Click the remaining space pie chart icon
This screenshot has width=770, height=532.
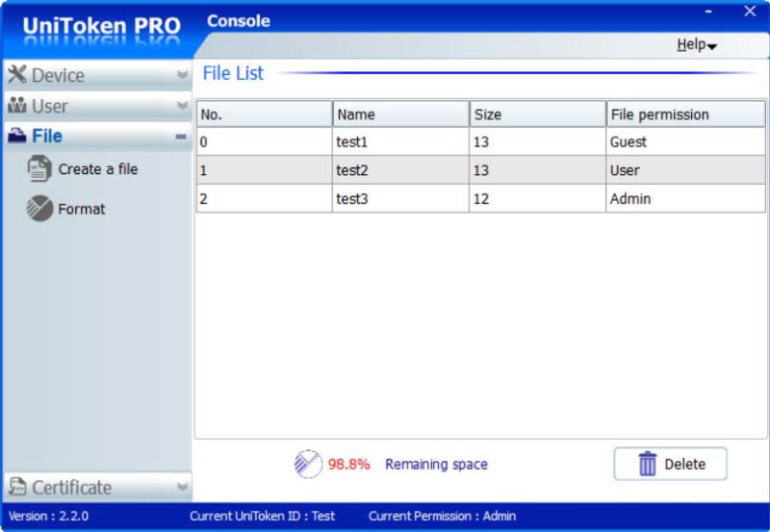(x=308, y=464)
